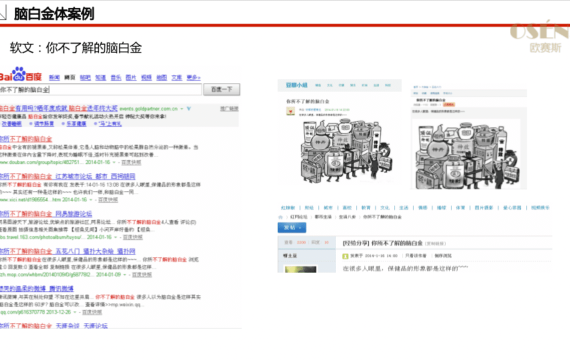Click the orange tag badge in the right post header

coord(449,104)
